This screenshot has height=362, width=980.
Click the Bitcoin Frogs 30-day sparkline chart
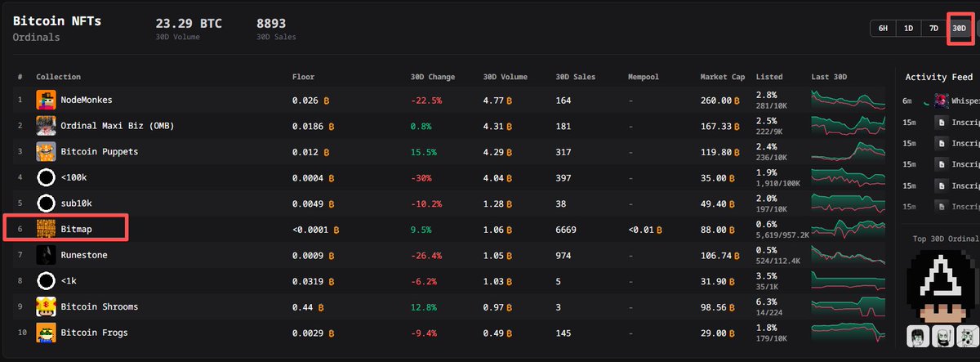(x=848, y=333)
